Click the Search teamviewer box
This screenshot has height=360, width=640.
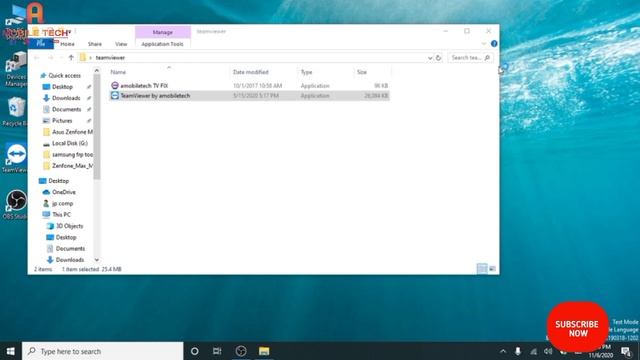point(470,58)
